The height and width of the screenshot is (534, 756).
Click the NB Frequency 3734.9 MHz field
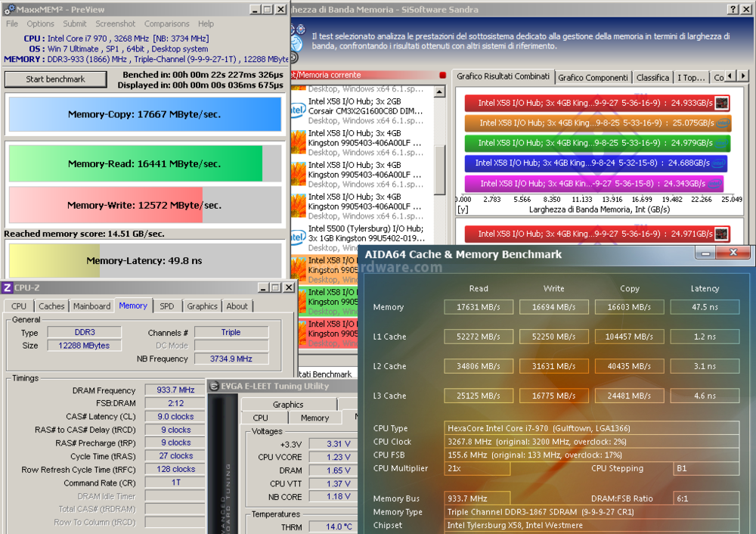coord(231,359)
